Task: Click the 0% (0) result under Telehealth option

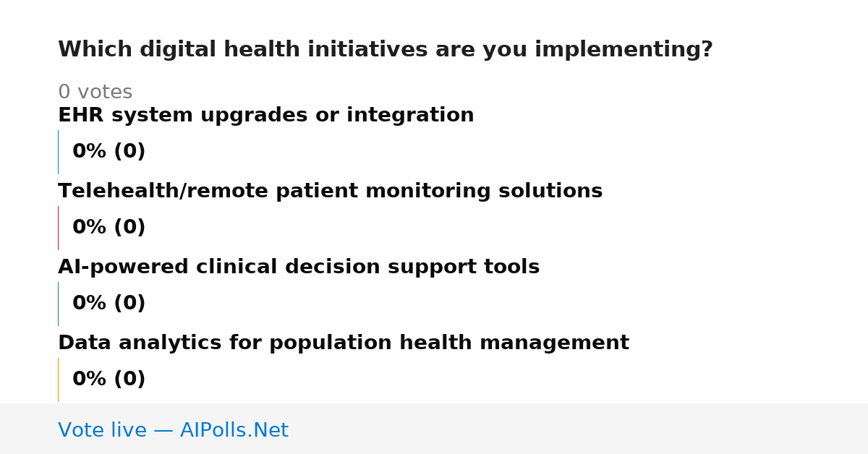Action: click(x=109, y=228)
